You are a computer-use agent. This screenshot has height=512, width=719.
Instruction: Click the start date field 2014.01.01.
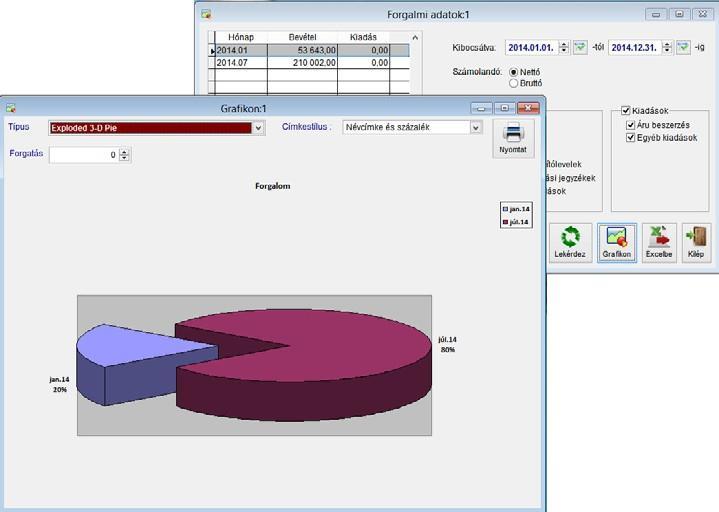tap(532, 48)
